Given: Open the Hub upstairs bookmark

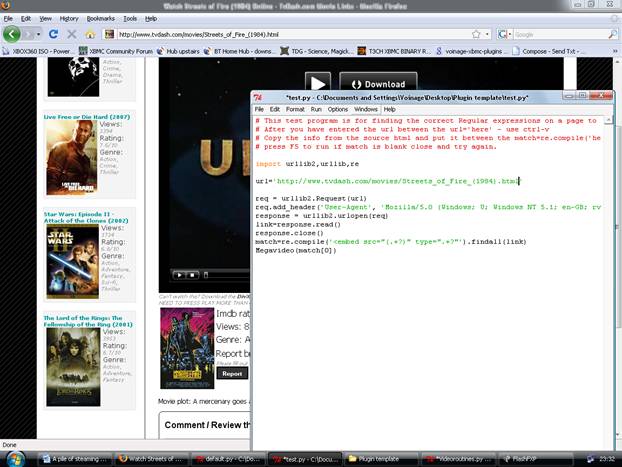Looking at the screenshot, I should pos(179,51).
